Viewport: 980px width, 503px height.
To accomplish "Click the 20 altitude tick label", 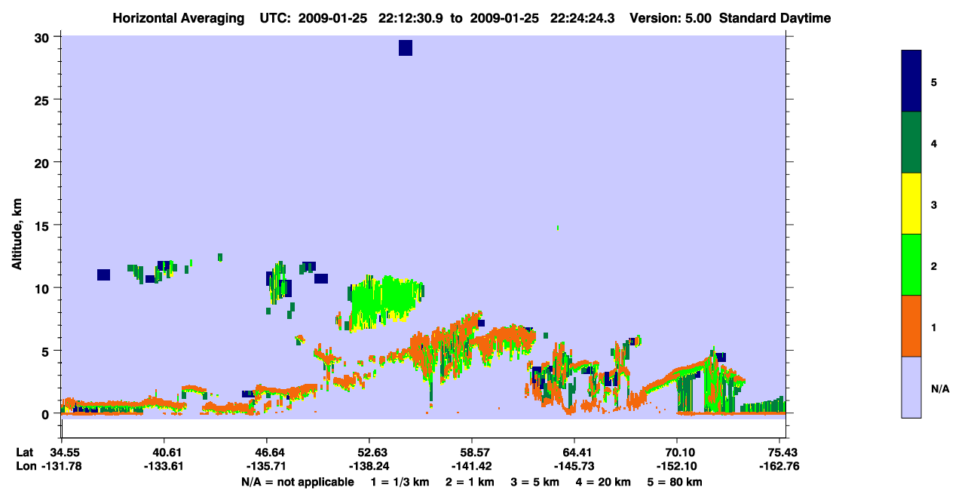I will tap(43, 162).
